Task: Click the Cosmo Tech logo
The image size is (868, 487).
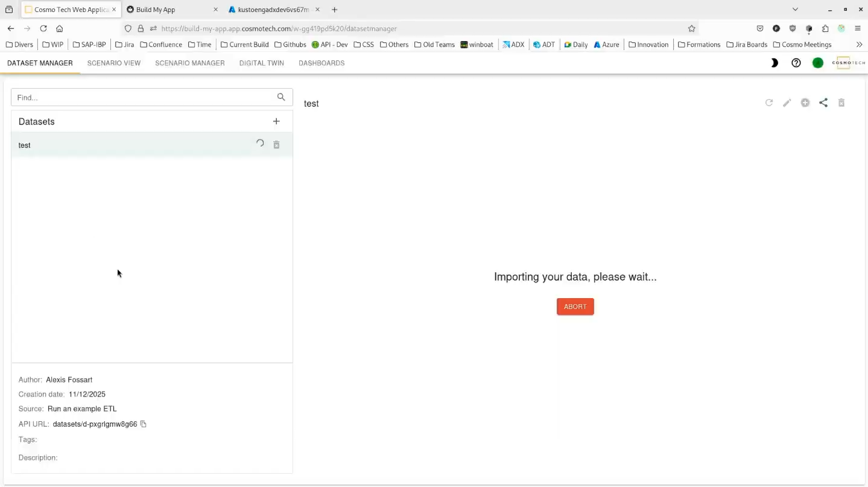Action: [848, 62]
